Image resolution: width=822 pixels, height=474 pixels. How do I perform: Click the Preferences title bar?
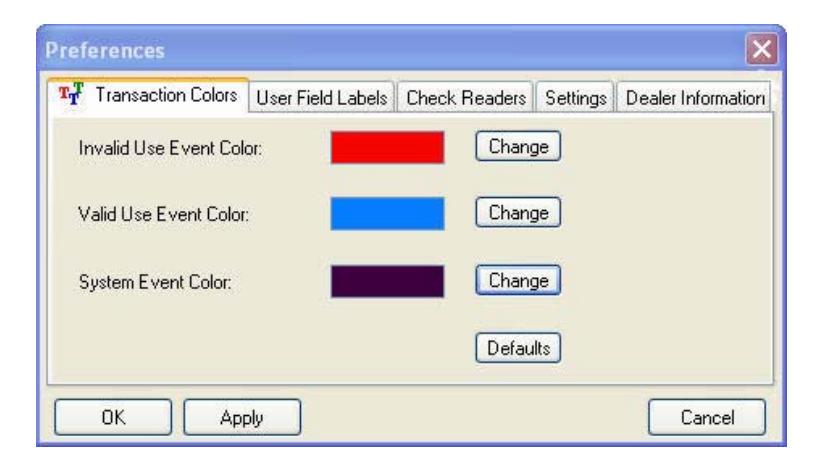[x=393, y=50]
